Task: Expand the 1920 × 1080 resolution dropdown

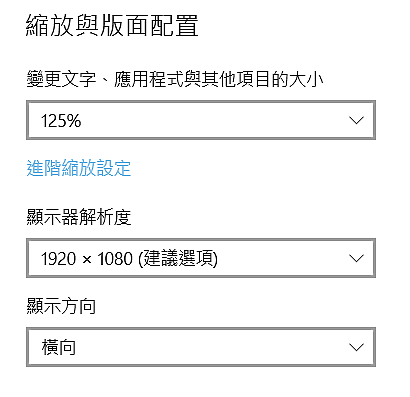Action: pyautogui.click(x=201, y=258)
